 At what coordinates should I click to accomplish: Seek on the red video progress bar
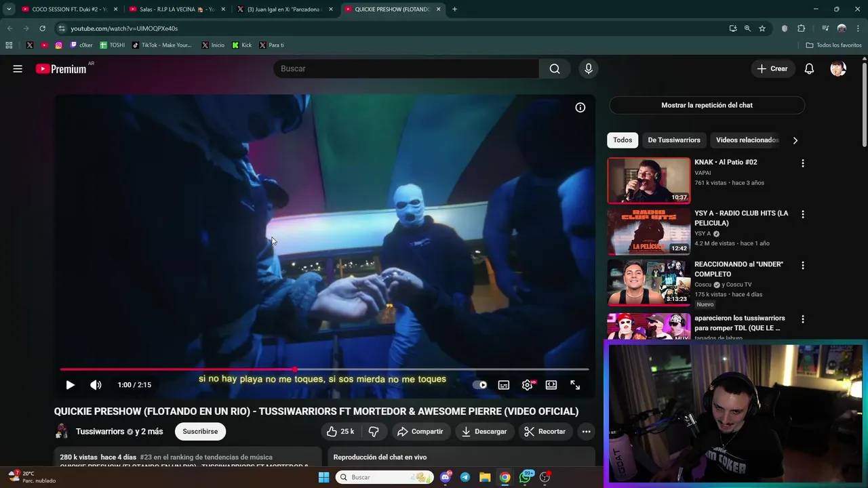tap(324, 369)
